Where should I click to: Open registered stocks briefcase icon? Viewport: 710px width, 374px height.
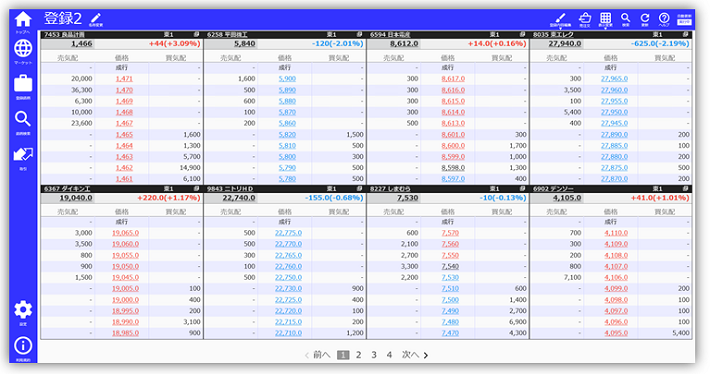click(23, 86)
